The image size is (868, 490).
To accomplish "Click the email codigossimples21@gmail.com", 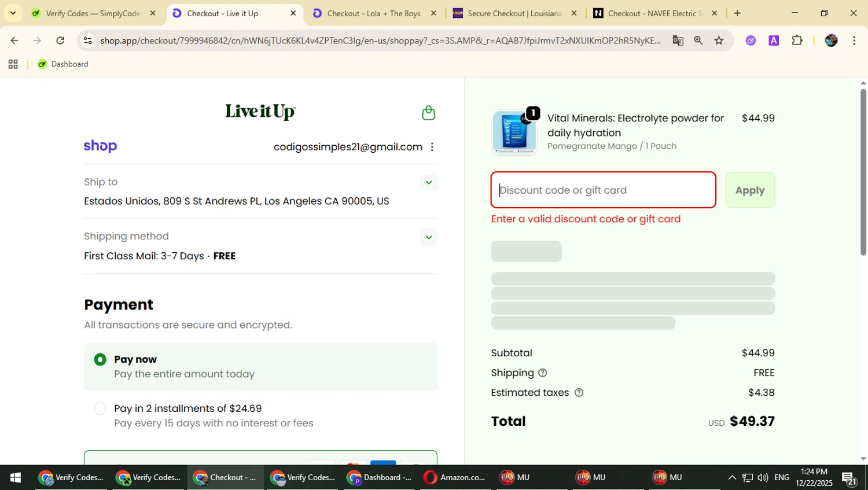I will (x=348, y=147).
